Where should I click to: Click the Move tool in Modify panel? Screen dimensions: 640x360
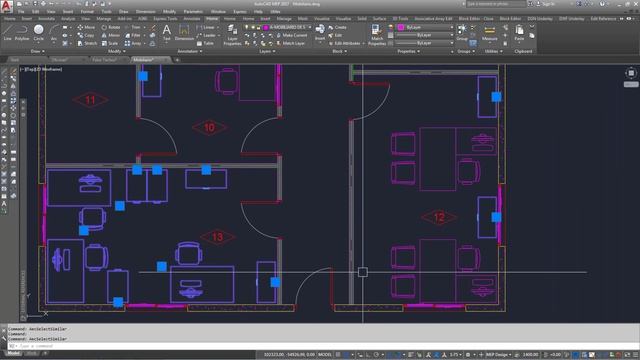(x=86, y=27)
